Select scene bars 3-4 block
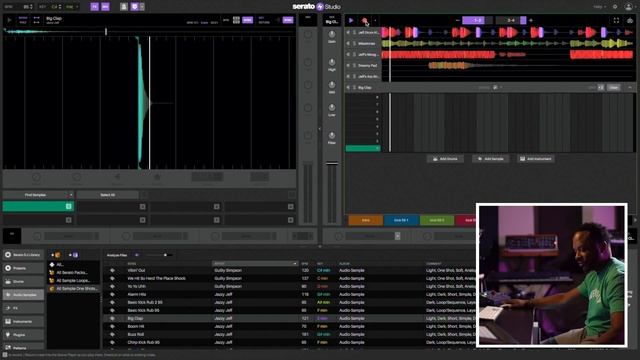640x360 pixels. point(511,20)
